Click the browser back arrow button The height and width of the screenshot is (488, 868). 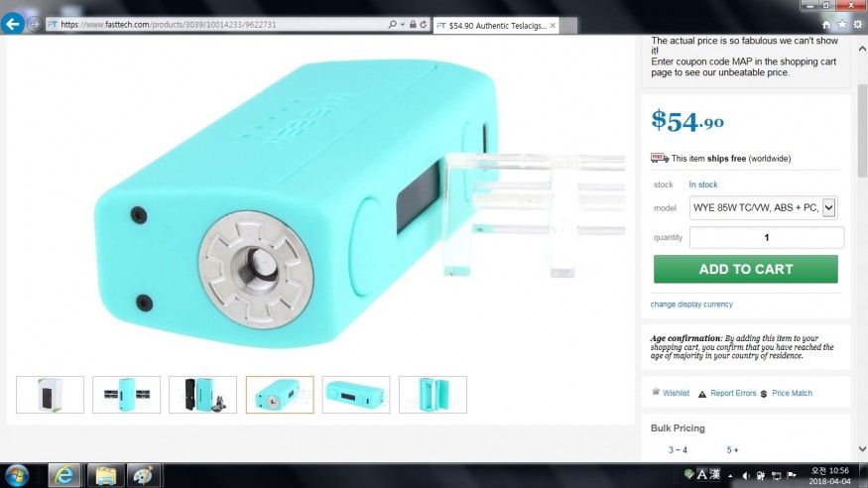[12, 24]
